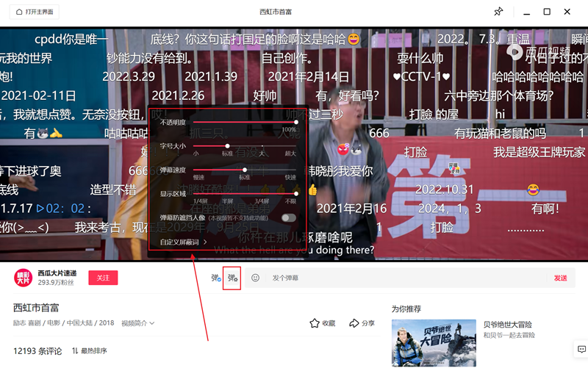The image size is (588, 368).
Task: Pin the player window on top
Action: pyautogui.click(x=498, y=12)
